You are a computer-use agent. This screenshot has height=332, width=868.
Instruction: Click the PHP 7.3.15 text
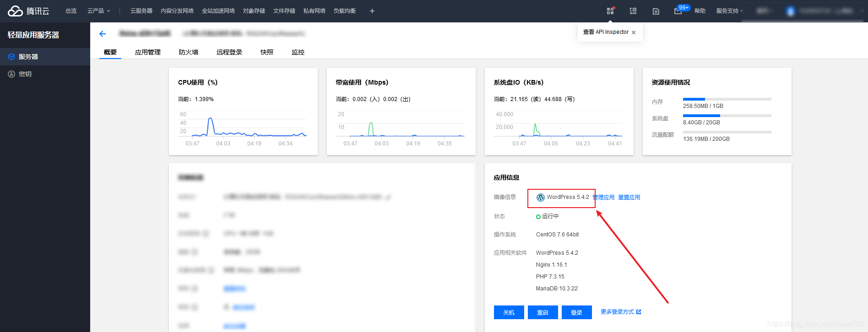coord(550,277)
